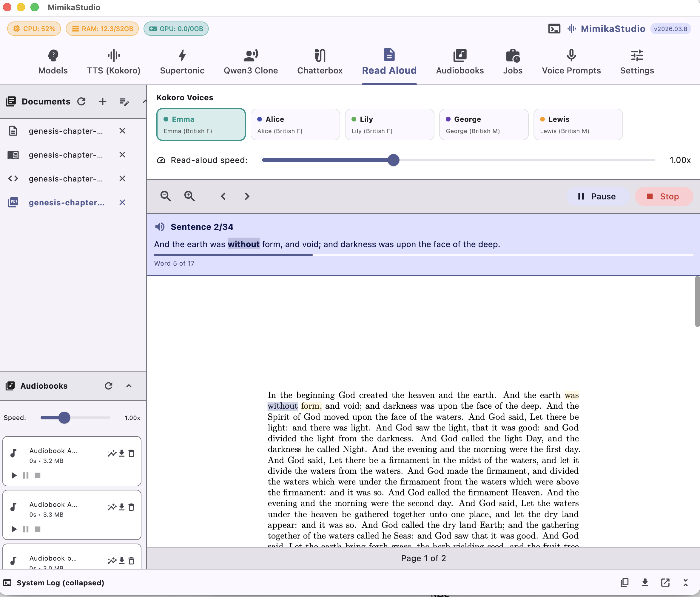The width and height of the screenshot is (700, 597).
Task: Open Voice Prompts
Action: click(x=571, y=62)
